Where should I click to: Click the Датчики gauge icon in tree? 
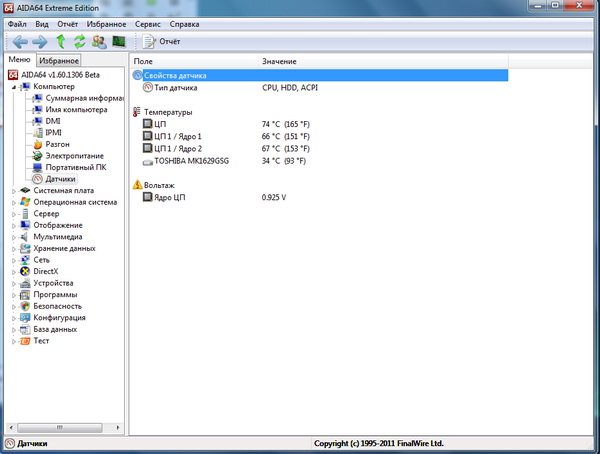(x=38, y=179)
